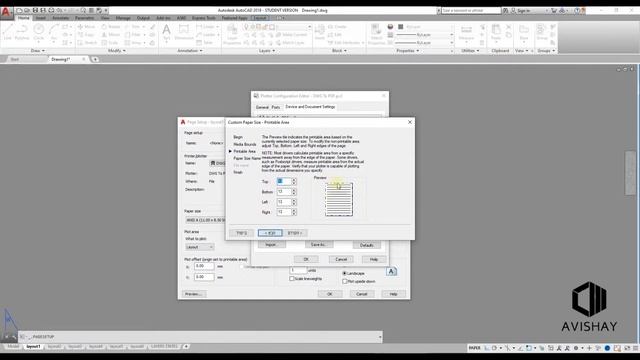This screenshot has height=360, width=640.
Task: Click the search keyword input field
Action: point(471,11)
